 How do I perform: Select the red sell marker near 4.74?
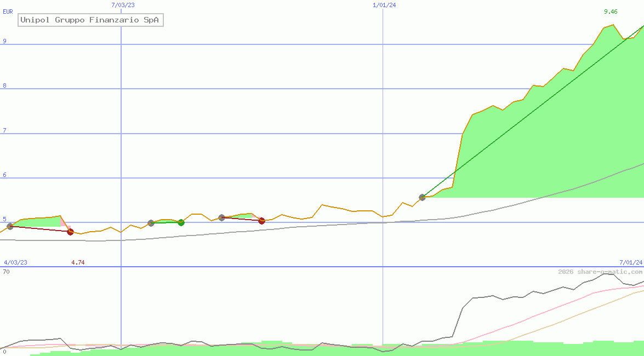pos(70,232)
